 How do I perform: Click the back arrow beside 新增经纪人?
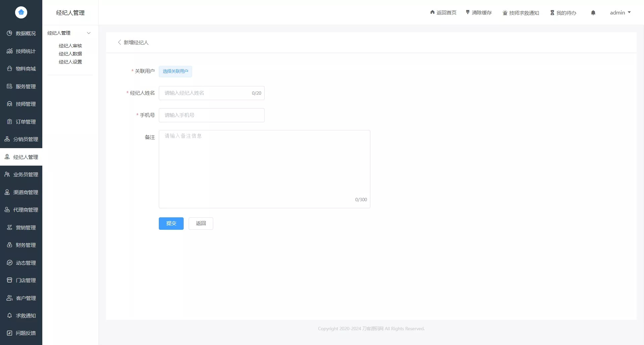click(119, 42)
